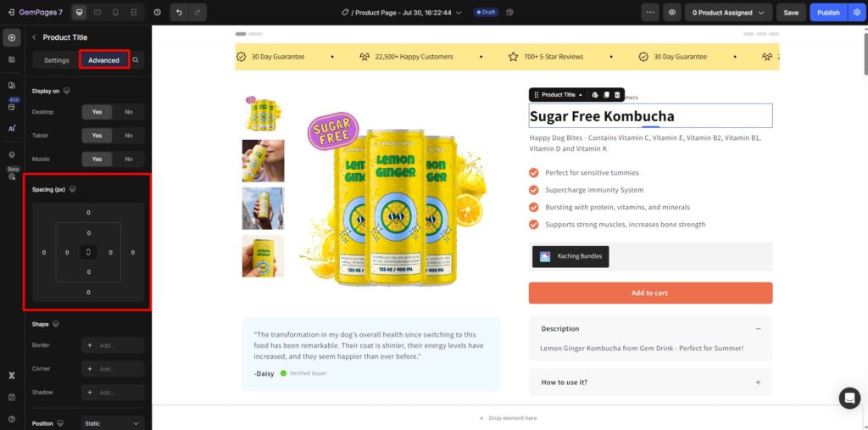Open the chat support bubble
The height and width of the screenshot is (430, 868).
(849, 398)
